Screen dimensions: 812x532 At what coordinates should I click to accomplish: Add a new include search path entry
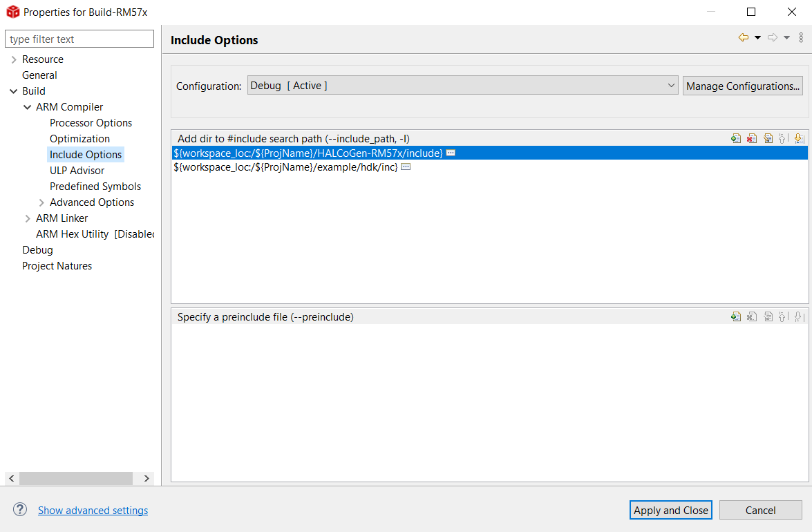736,138
